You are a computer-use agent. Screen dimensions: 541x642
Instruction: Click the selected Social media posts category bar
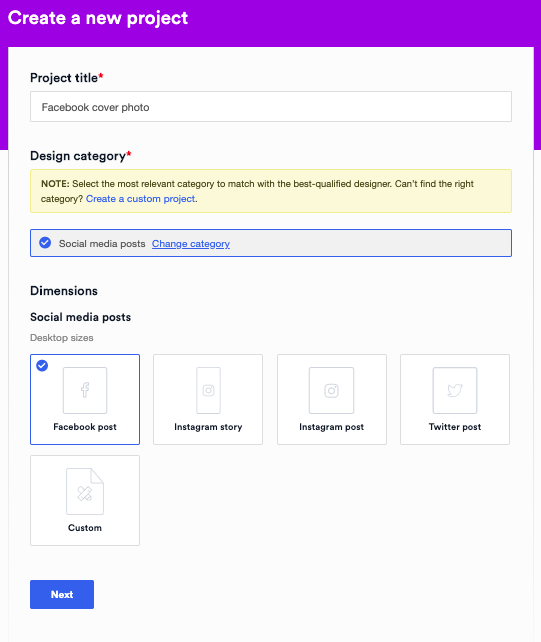click(x=271, y=243)
